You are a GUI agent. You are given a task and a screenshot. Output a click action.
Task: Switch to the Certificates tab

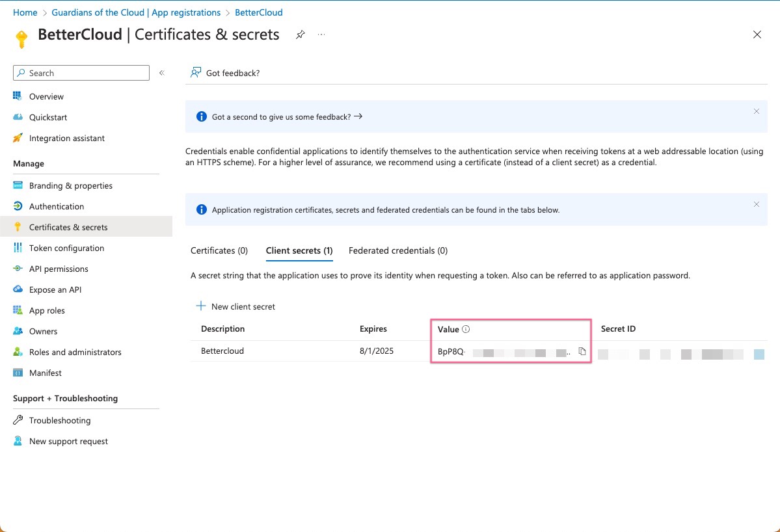click(x=219, y=250)
